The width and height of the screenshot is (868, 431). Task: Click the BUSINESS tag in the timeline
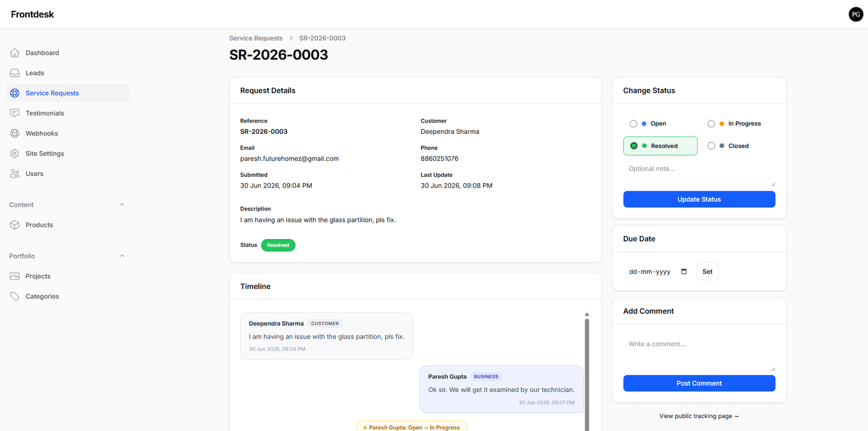pyautogui.click(x=486, y=377)
